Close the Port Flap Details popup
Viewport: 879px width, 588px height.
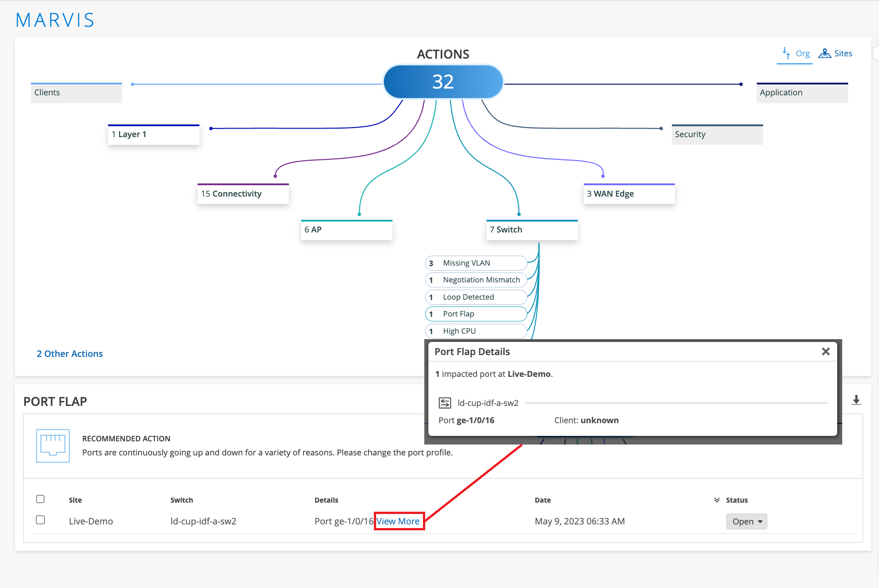pos(825,351)
